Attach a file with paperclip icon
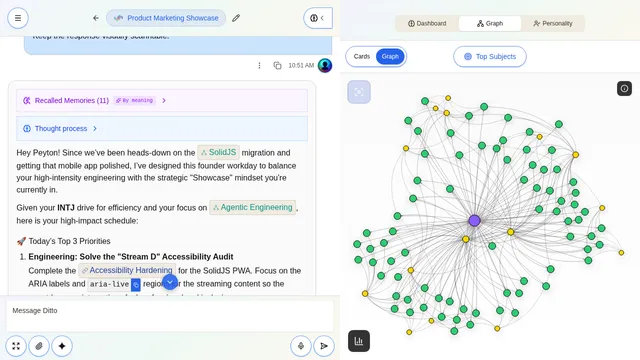Screen dimensions: 640x360 (39, 346)
